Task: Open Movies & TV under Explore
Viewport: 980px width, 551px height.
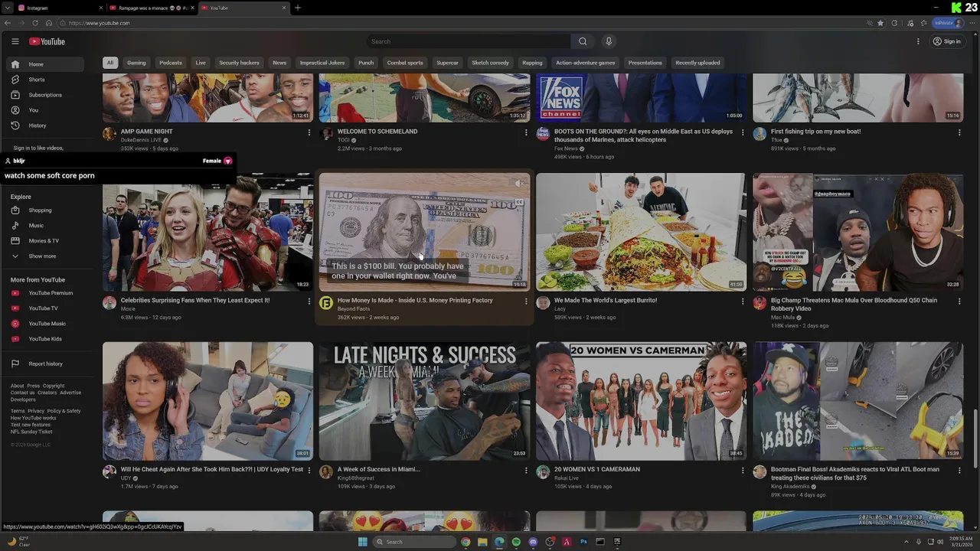Action: coord(45,241)
